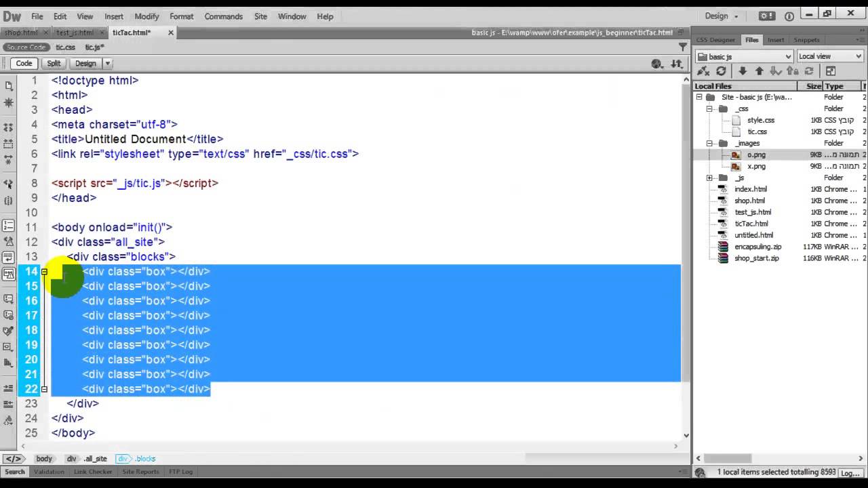Open the Link Checker results tab
The image size is (868, 488).
pyautogui.click(x=94, y=472)
